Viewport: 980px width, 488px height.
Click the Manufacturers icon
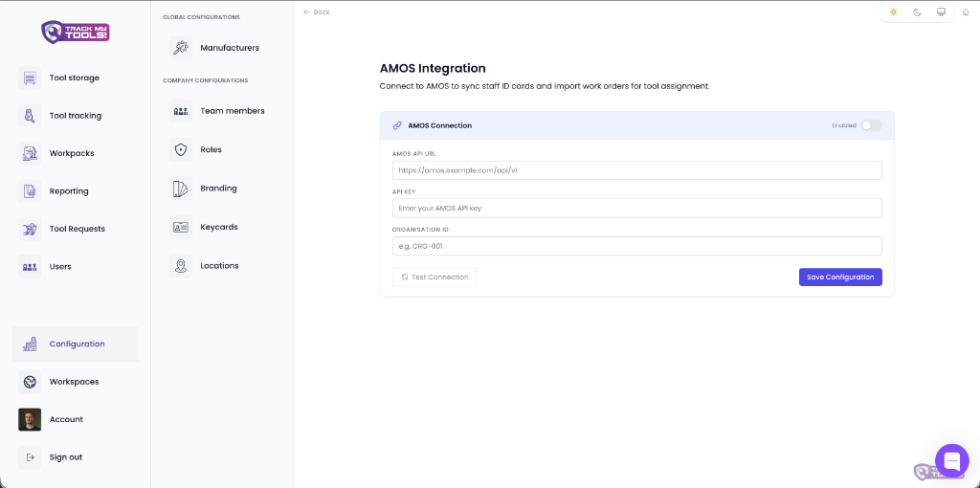click(x=181, y=48)
